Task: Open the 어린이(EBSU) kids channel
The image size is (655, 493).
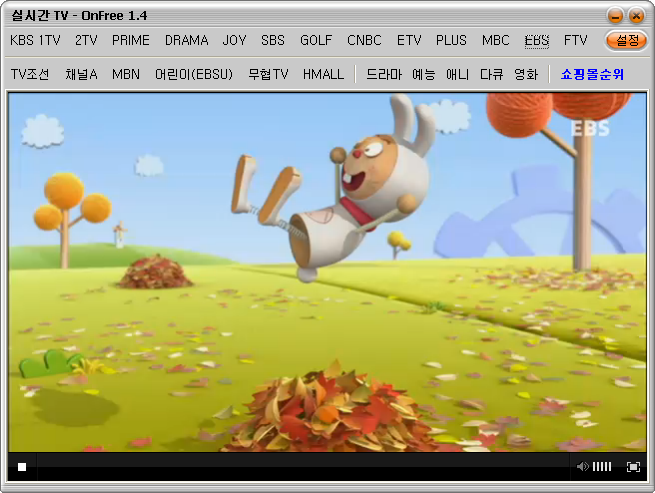Action: click(x=194, y=74)
